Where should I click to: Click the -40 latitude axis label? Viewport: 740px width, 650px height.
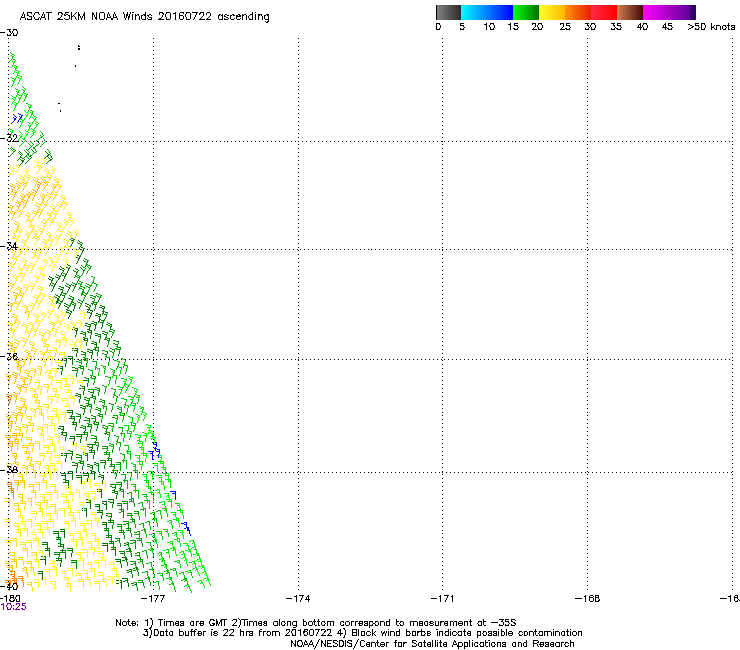(9, 586)
